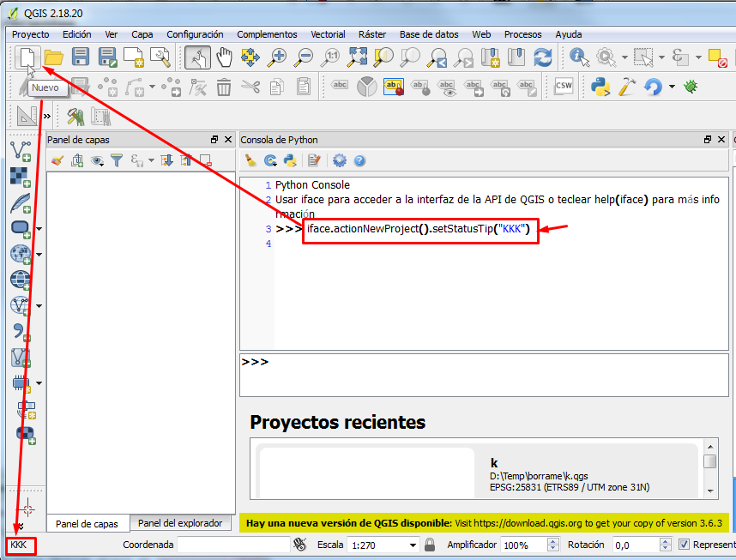The width and height of the screenshot is (736, 560).
Task: Click Add Raster Layer icon in sidebar
Action: click(21, 177)
